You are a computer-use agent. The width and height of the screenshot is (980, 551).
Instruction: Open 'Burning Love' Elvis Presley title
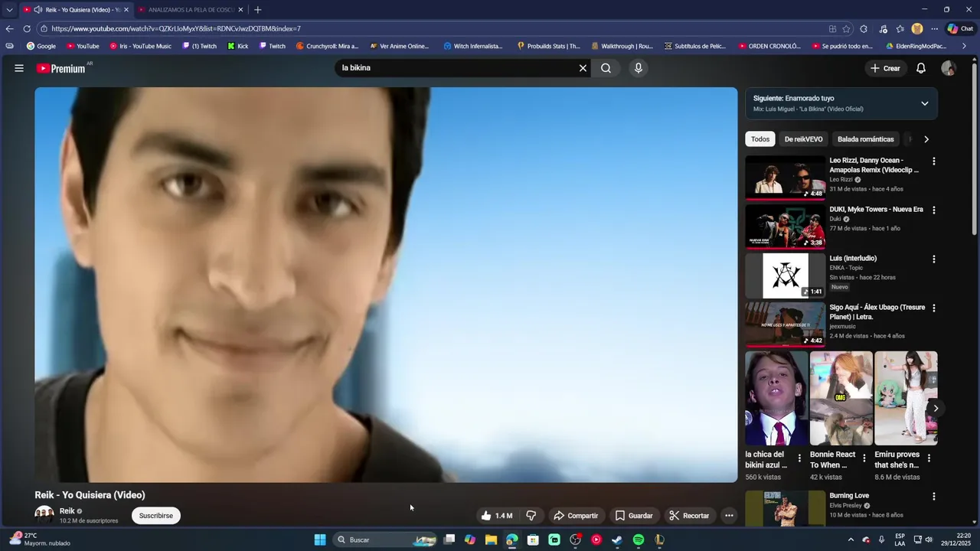pyautogui.click(x=849, y=496)
